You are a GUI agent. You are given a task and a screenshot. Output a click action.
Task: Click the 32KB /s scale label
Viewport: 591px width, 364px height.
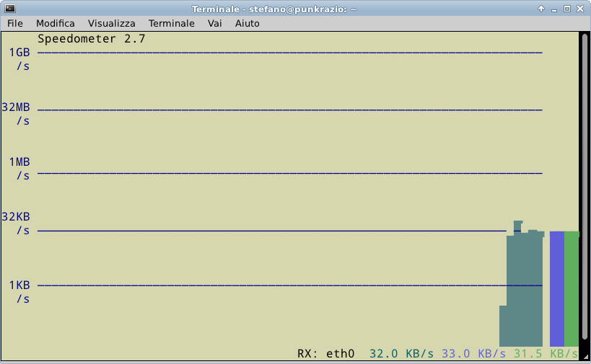tap(16, 223)
